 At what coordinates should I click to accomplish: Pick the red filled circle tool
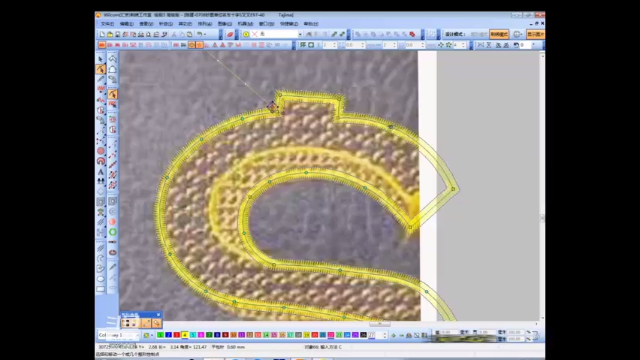[101, 151]
